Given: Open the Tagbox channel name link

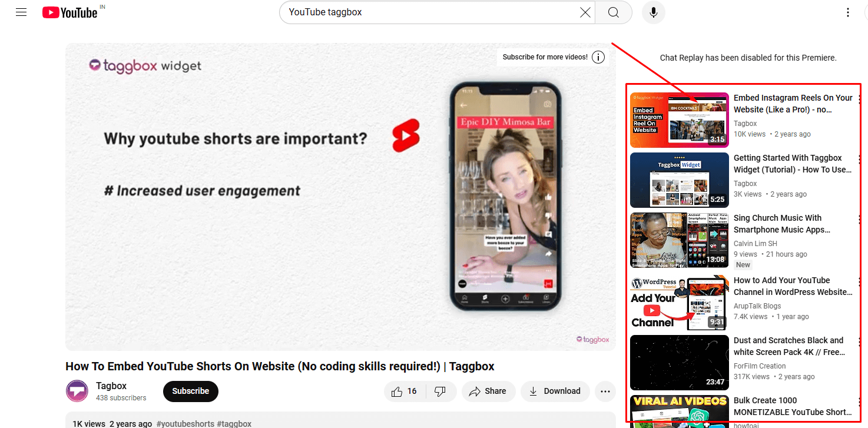Looking at the screenshot, I should coord(110,386).
